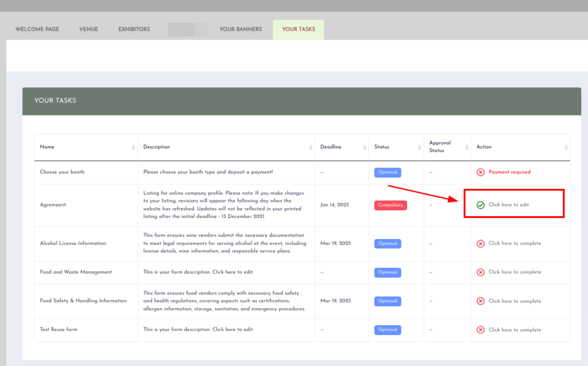Click red X icon for Food and Waste Management
Viewport: 588px width, 366px height.
click(x=481, y=272)
